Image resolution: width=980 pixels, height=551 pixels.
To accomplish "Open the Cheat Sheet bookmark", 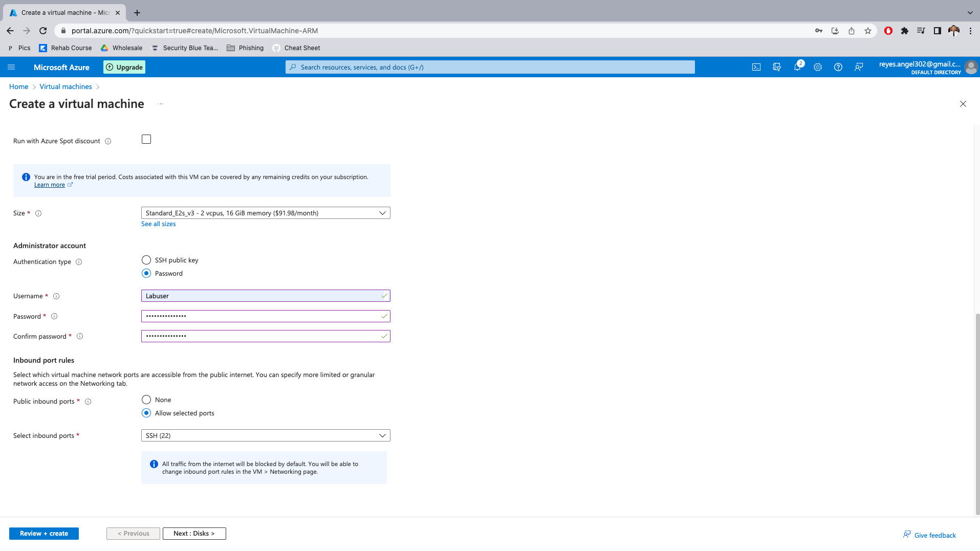I will coord(296,48).
